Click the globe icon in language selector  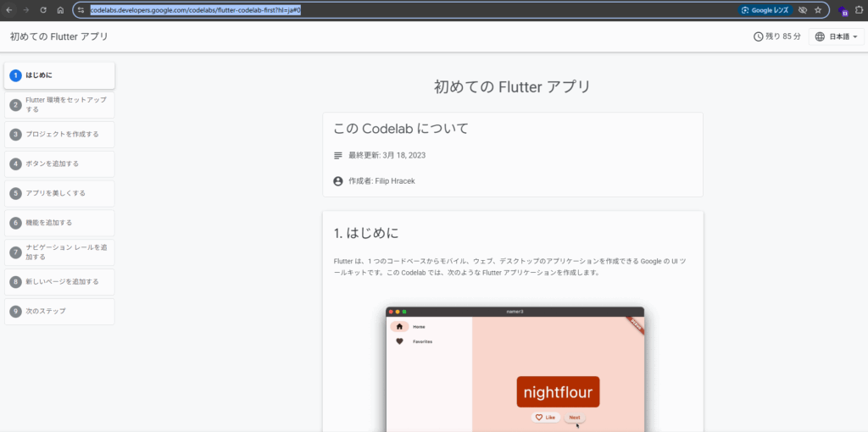point(820,36)
